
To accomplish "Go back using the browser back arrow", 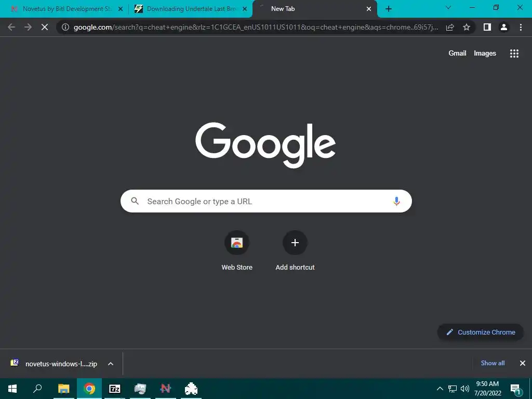I will [11, 27].
